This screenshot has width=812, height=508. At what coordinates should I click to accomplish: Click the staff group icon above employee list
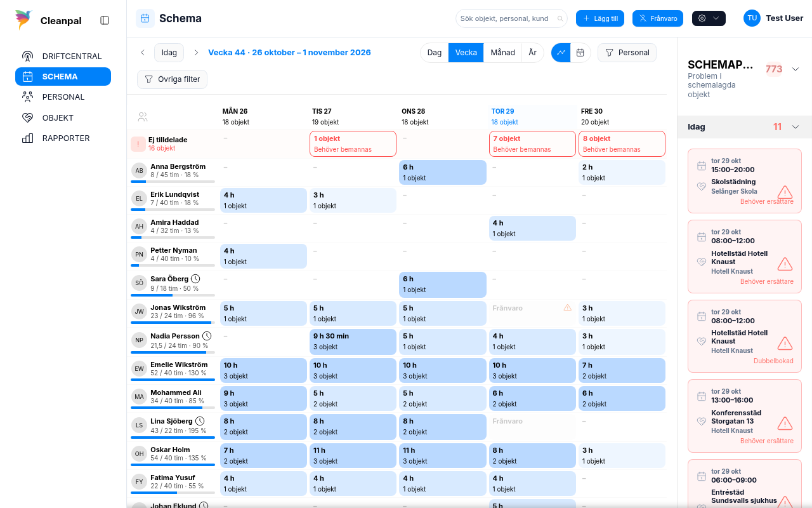(x=143, y=117)
